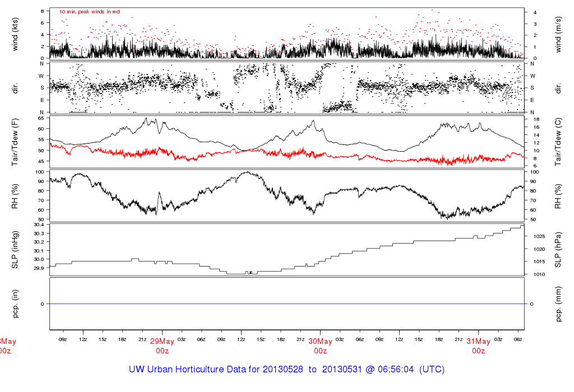This screenshot has height=392, width=574.
Task: Click the red peak winds legend text
Action: pos(90,12)
